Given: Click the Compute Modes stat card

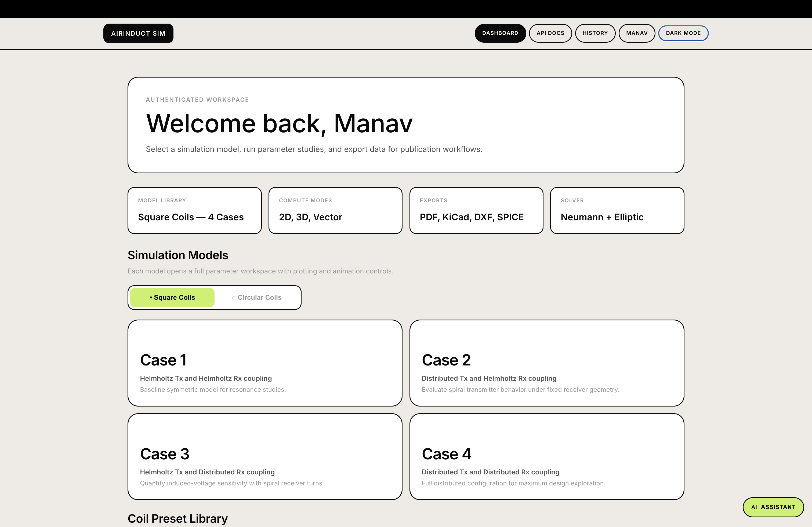Looking at the screenshot, I should tap(335, 210).
